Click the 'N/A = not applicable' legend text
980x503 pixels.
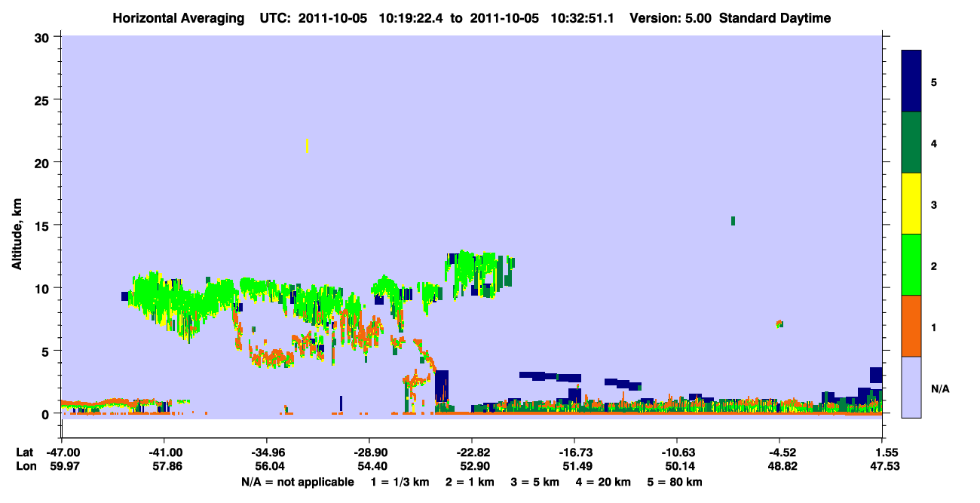click(x=298, y=482)
